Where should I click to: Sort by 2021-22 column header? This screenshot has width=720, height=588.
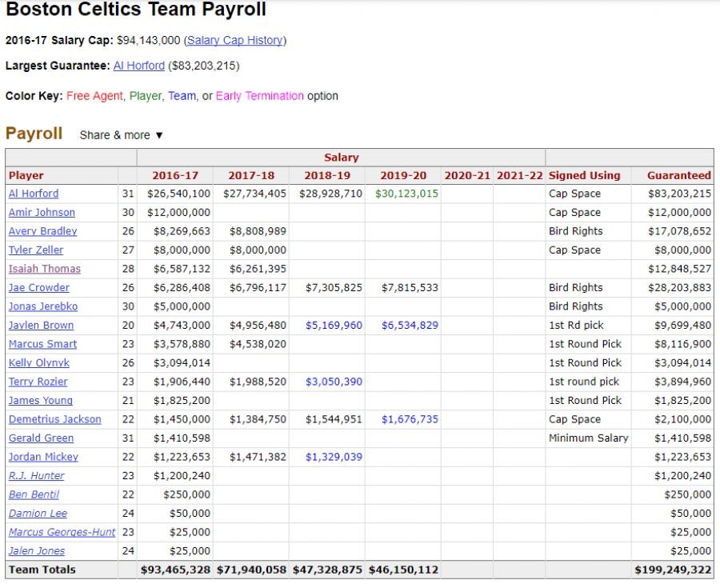pyautogui.click(x=519, y=175)
